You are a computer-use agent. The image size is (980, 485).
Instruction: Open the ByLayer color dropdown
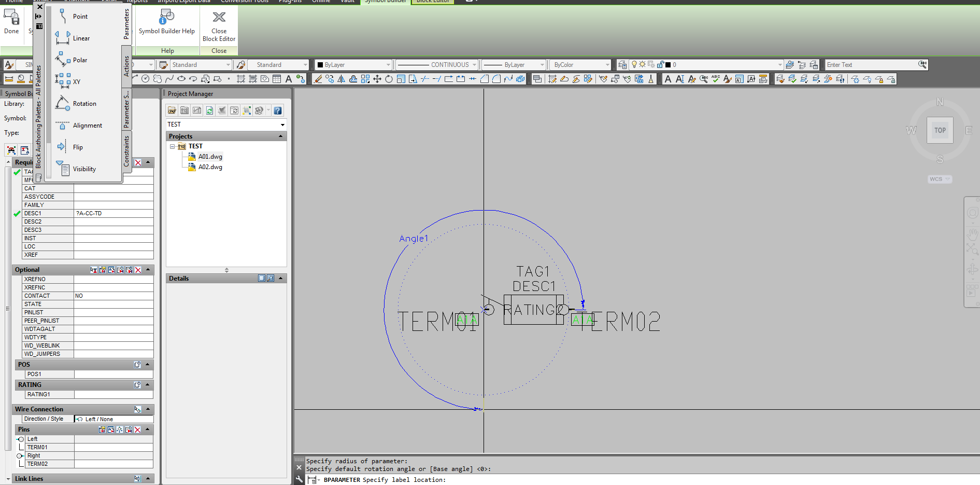click(354, 65)
